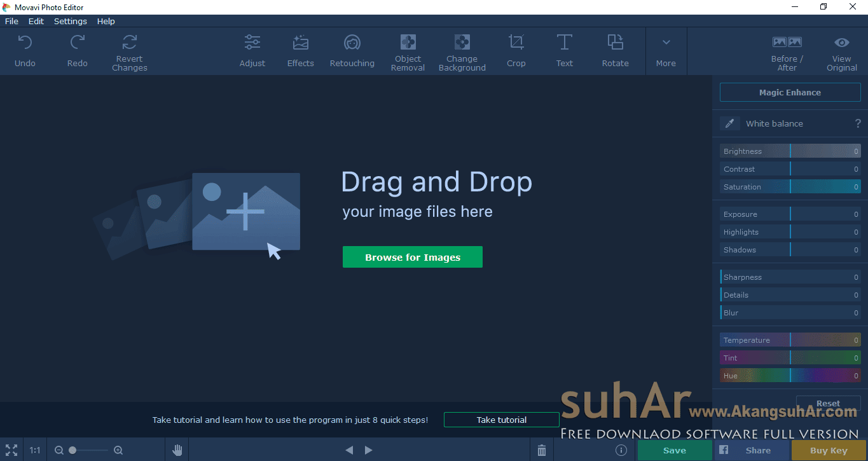Click the Redo arrow icon
The image size is (868, 461).
click(x=78, y=43)
